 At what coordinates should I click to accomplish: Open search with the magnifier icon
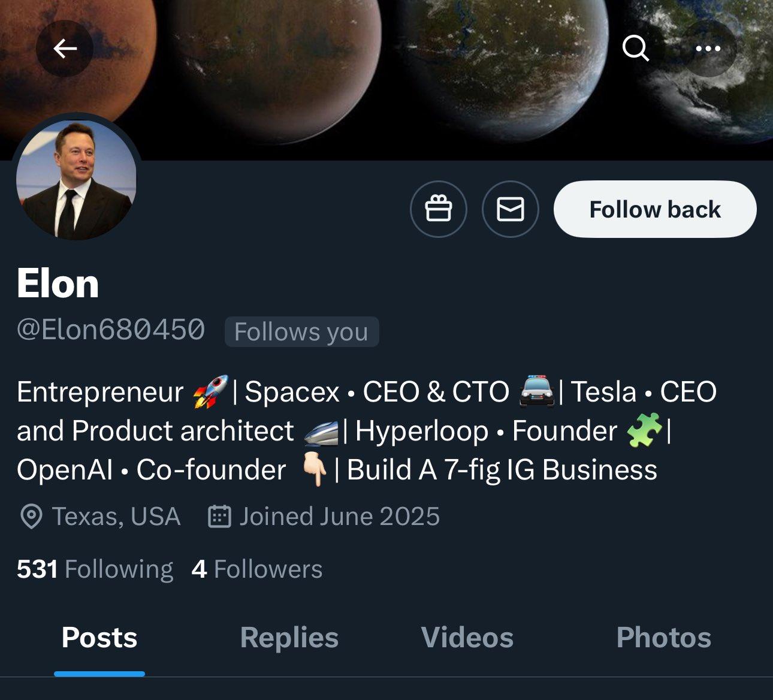(x=636, y=48)
